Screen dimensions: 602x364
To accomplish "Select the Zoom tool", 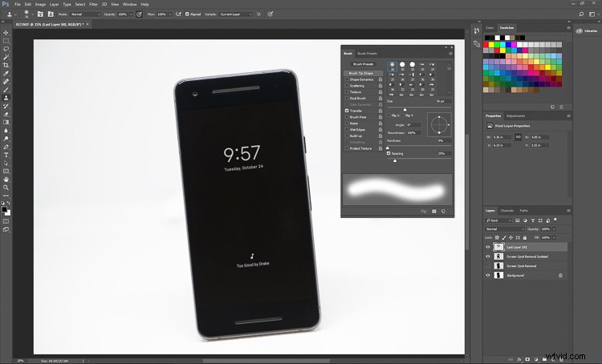I will (x=6, y=188).
